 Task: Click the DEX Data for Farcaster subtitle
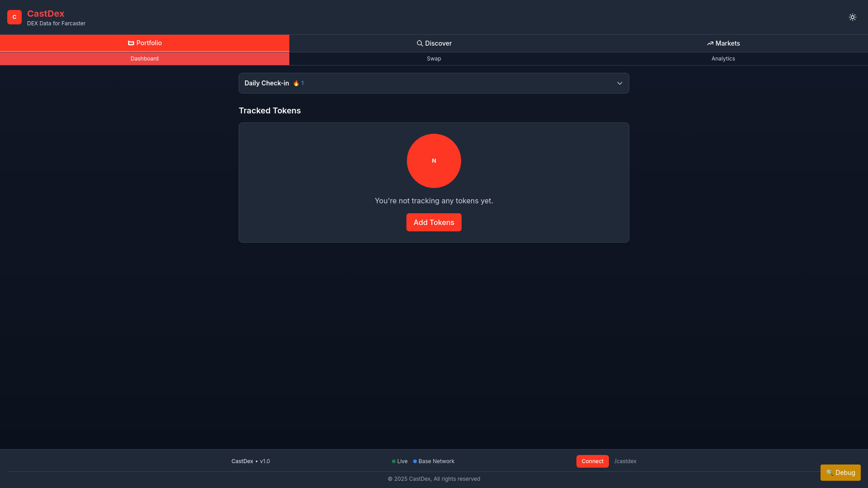[x=56, y=23]
